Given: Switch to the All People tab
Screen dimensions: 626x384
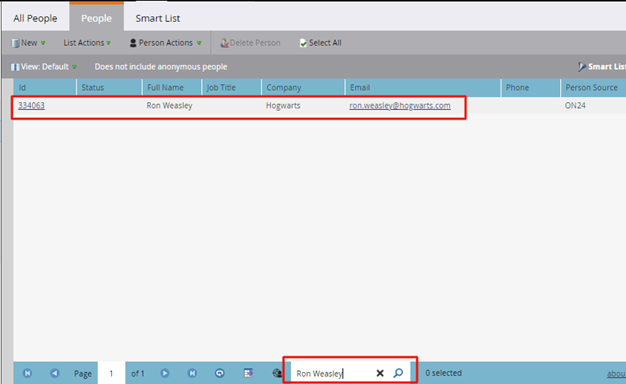Looking at the screenshot, I should 35,18.
